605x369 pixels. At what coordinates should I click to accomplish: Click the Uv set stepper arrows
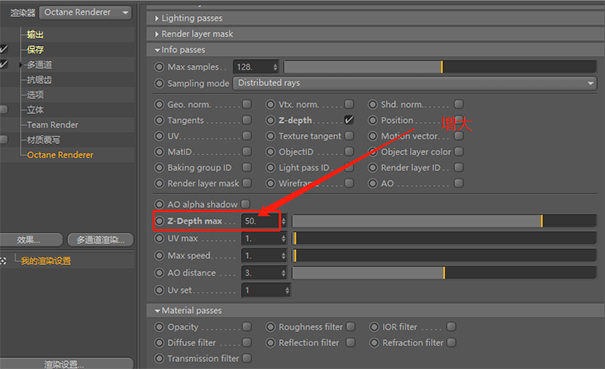pos(287,290)
